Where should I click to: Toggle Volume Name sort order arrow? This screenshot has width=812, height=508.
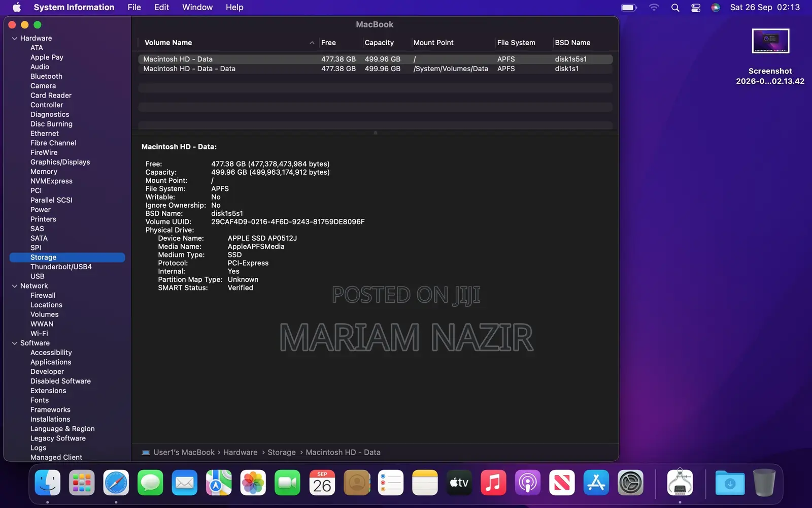click(x=312, y=43)
